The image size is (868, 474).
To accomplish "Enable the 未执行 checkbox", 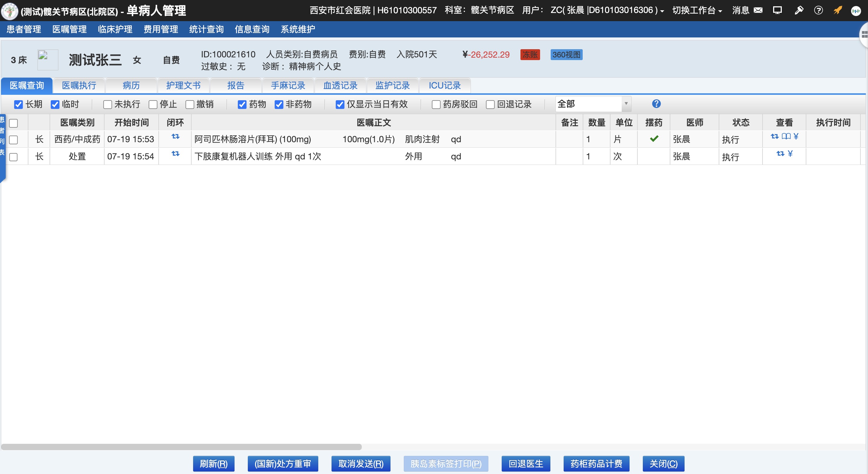I will pyautogui.click(x=108, y=104).
